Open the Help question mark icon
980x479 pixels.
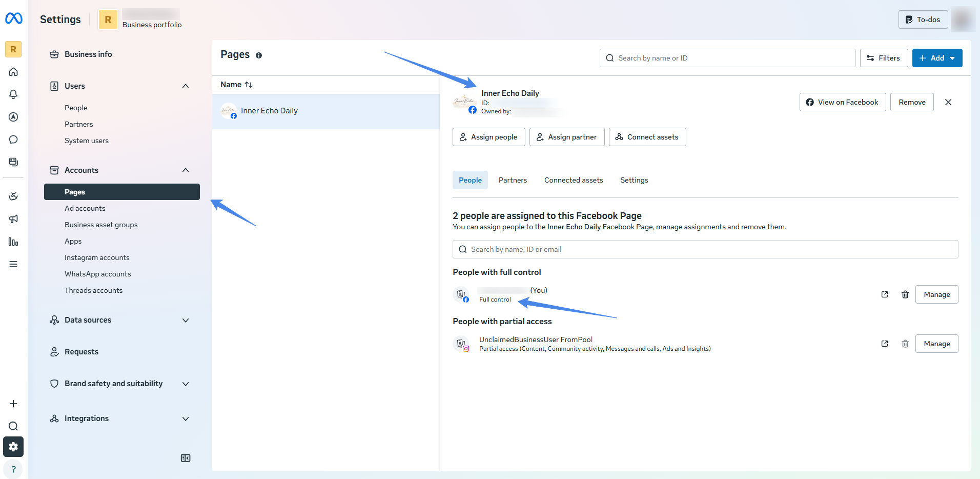pos(13,469)
